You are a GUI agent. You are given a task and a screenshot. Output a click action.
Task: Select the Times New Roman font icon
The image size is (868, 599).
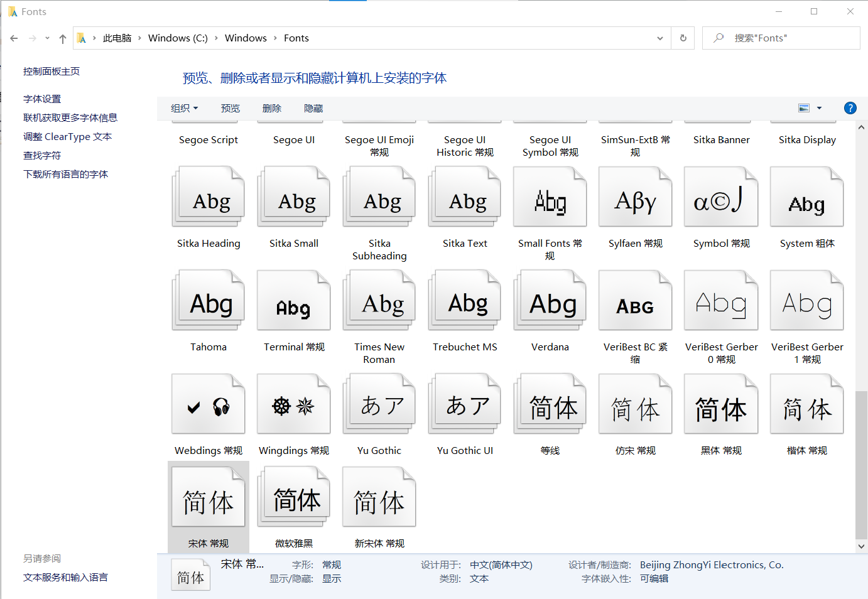tap(379, 299)
